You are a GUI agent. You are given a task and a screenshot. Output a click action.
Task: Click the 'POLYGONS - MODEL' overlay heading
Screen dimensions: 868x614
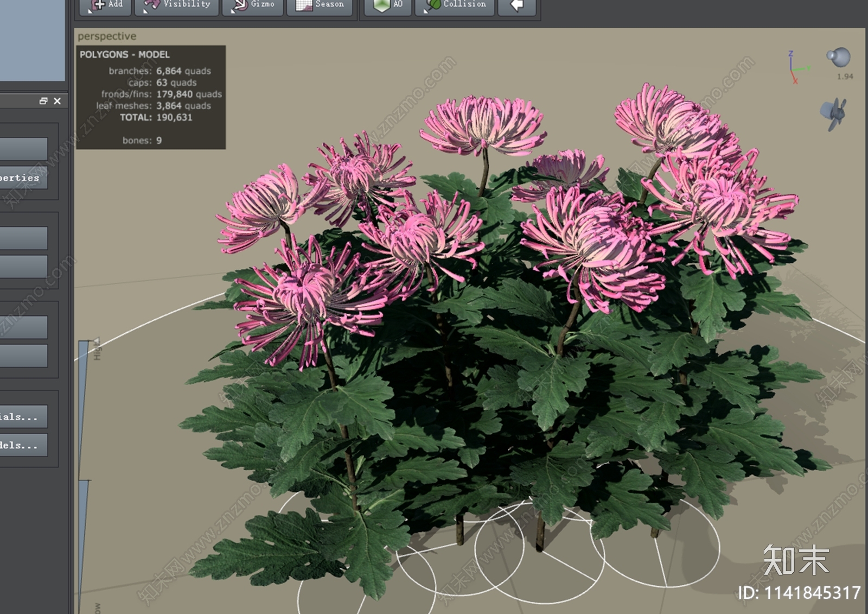[x=125, y=54]
